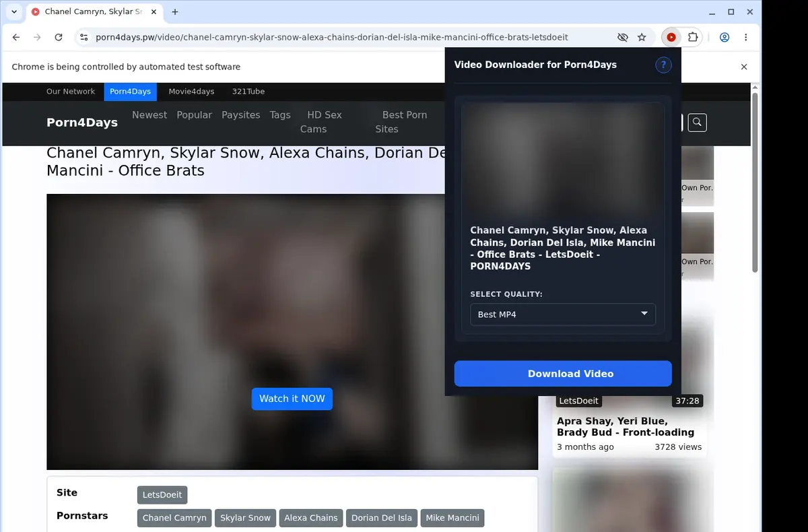Image resolution: width=808 pixels, height=532 pixels.
Task: Click the Mike Mancini tag
Action: [x=452, y=518]
